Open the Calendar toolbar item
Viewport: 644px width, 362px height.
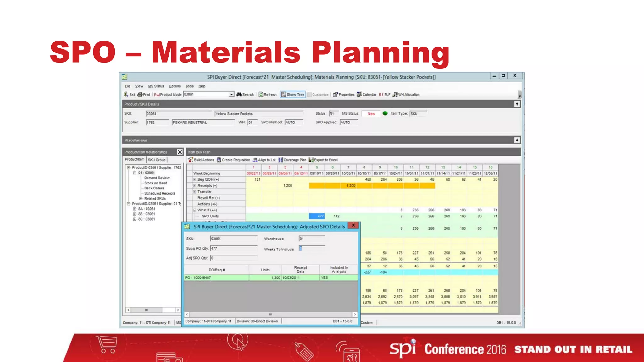367,95
